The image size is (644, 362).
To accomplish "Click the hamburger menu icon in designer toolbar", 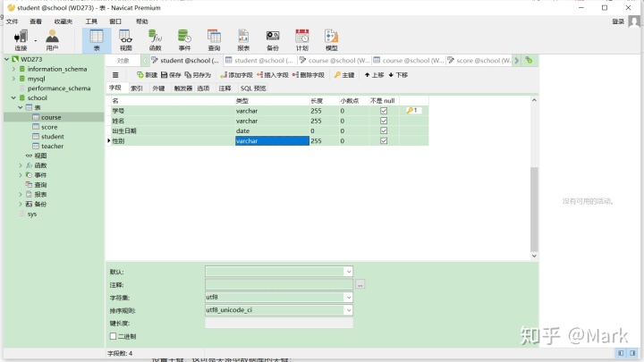I will 115,75.
